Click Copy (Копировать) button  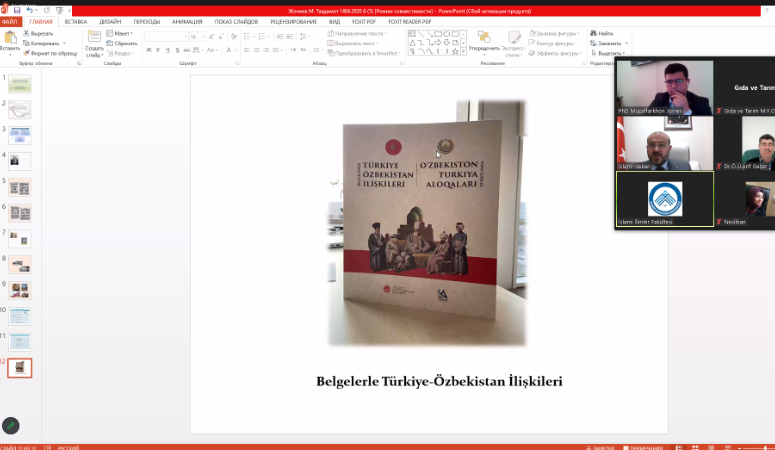44,44
